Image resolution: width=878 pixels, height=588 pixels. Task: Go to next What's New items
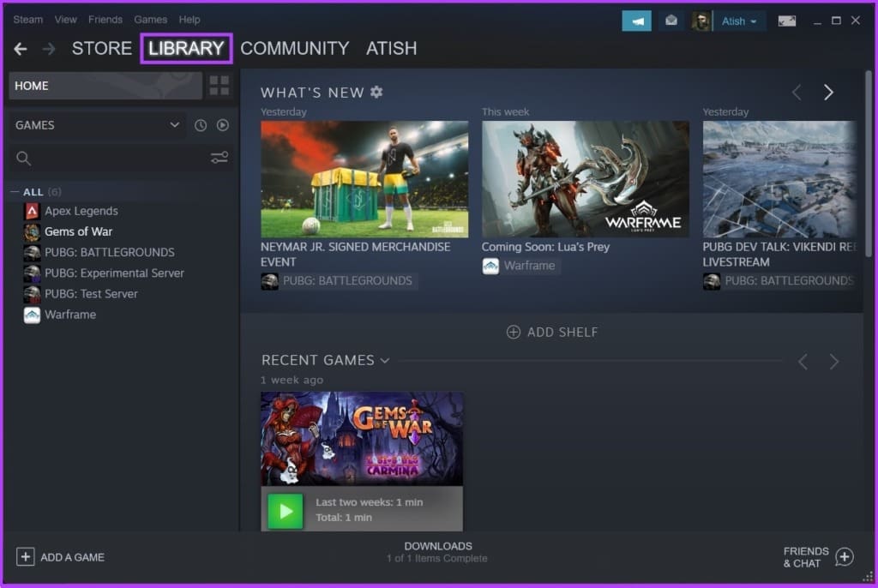pos(828,92)
